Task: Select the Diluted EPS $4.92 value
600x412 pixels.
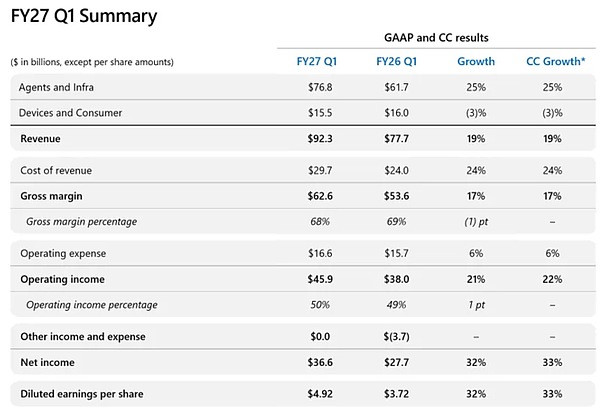Action: (x=320, y=394)
